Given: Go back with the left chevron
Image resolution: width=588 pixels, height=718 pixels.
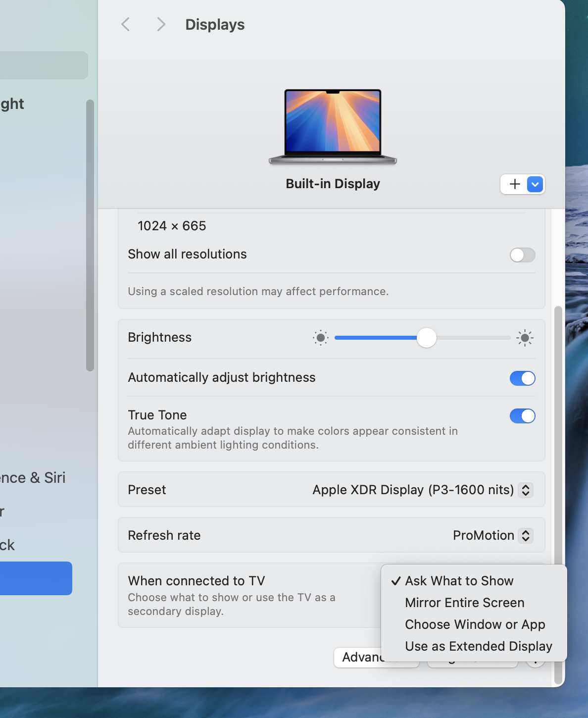Looking at the screenshot, I should pyautogui.click(x=126, y=24).
